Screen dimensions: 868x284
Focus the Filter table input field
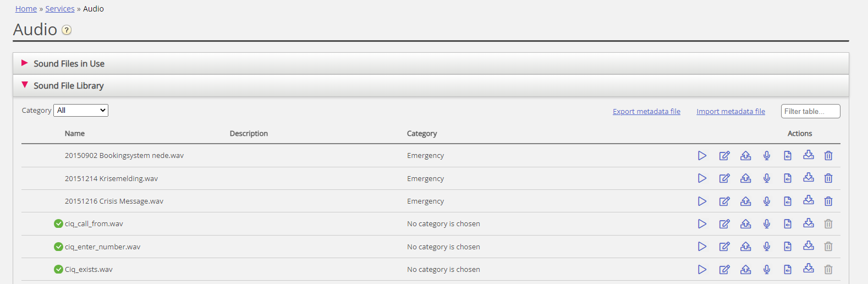810,111
